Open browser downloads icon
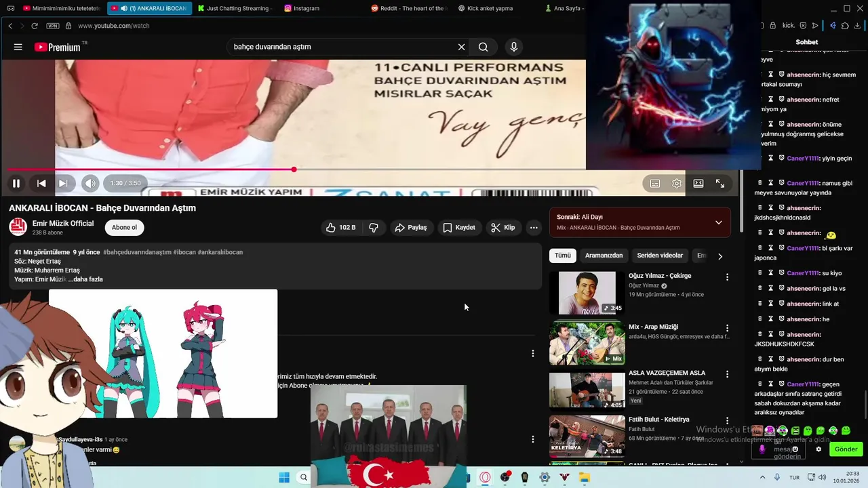Viewport: 868px width, 488px height. pos(857,26)
